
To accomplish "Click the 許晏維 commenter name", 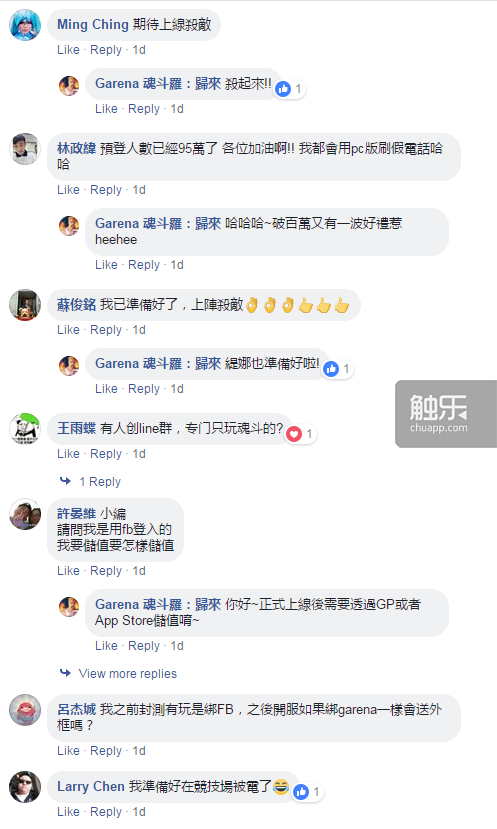I will pyautogui.click(x=76, y=513).
